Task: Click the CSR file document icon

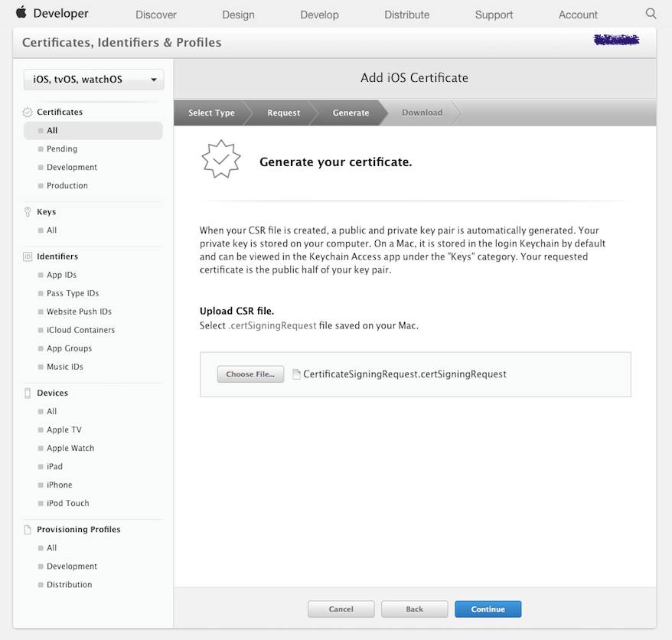Action: point(296,374)
